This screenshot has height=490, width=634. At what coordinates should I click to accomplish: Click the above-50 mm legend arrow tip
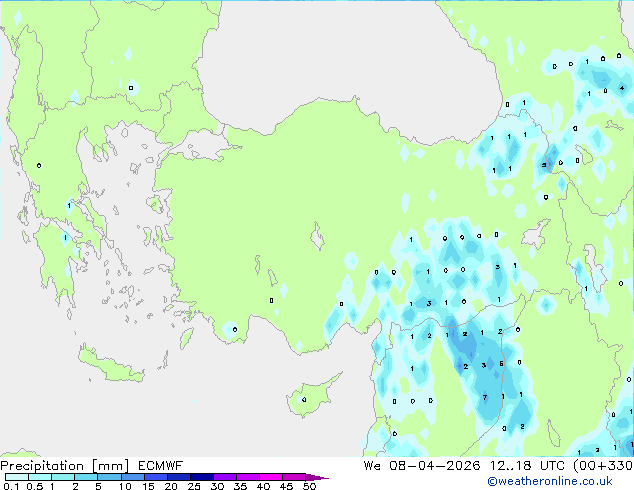point(317,477)
